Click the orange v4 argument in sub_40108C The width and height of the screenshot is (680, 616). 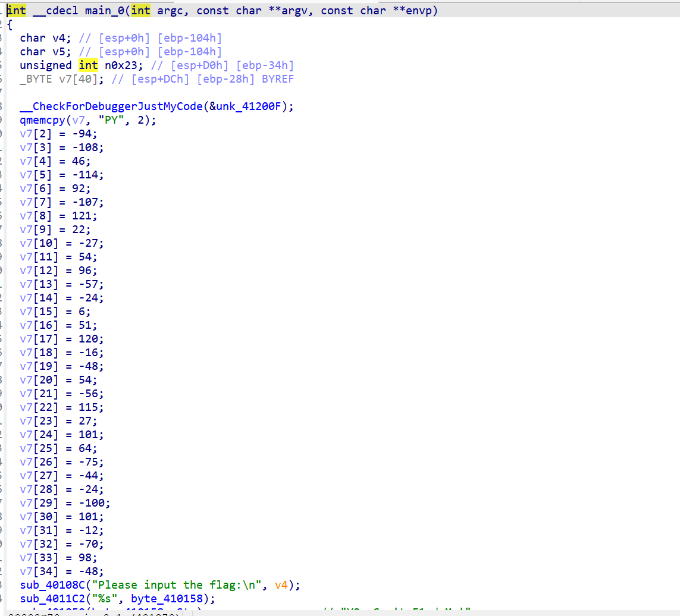(281, 585)
